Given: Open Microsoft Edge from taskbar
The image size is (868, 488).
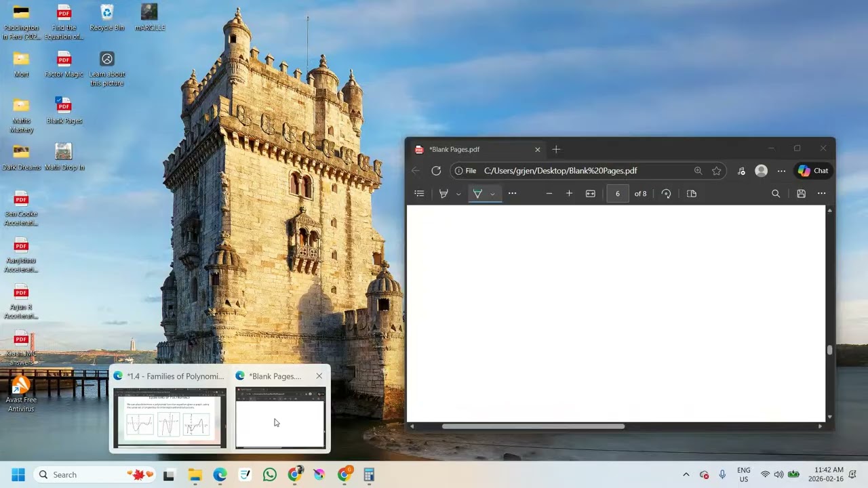Looking at the screenshot, I should tap(220, 474).
